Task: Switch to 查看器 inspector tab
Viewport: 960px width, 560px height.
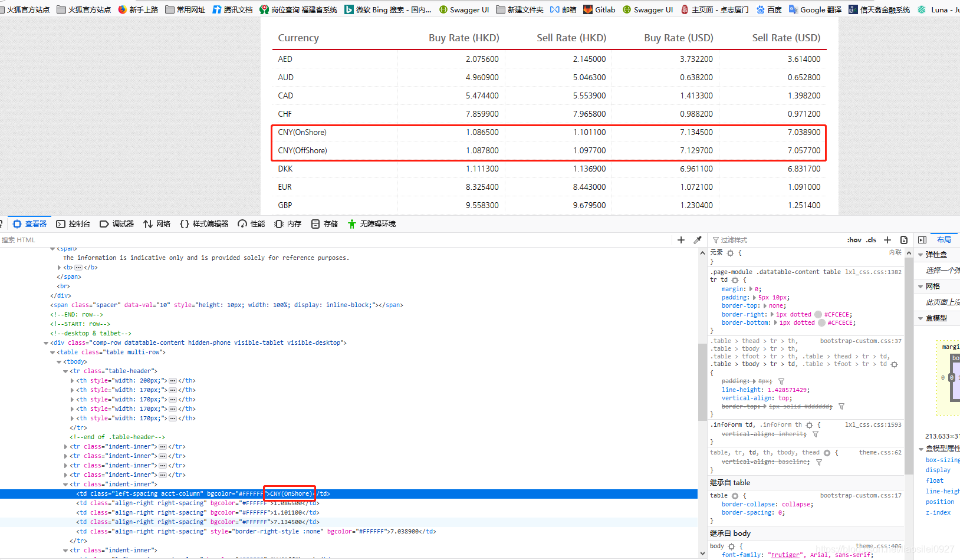Action: (29, 224)
